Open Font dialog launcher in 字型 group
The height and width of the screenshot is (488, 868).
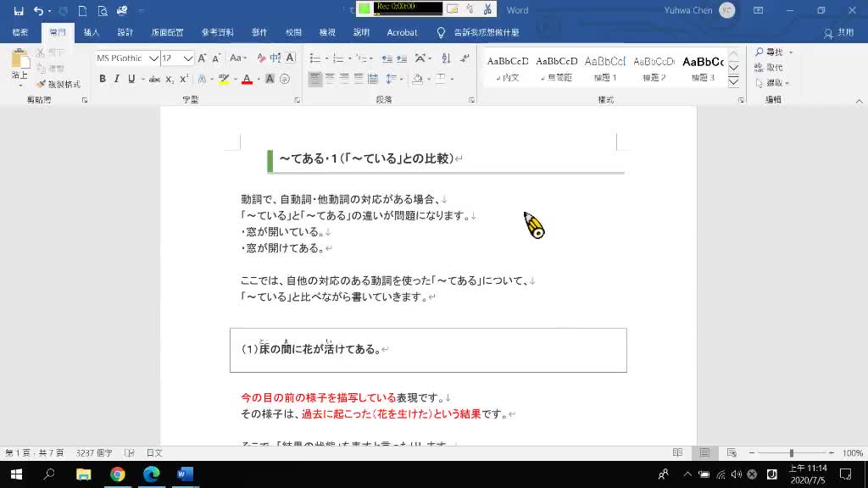tap(298, 100)
